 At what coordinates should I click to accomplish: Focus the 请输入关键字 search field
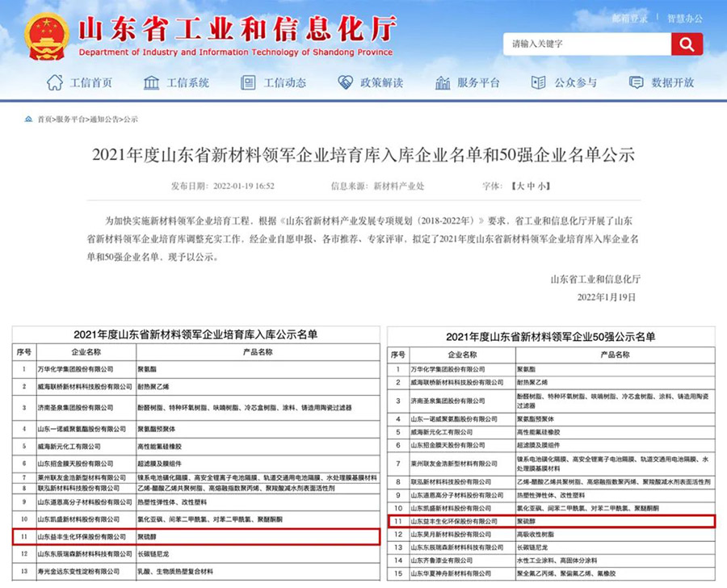click(x=587, y=44)
